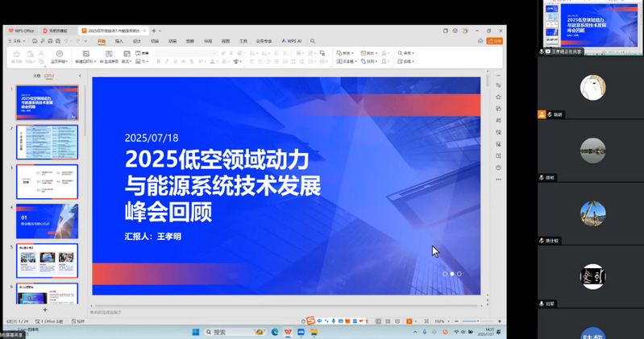The image size is (644, 339).
Task: Open the Insert ribbon tab
Action: click(x=119, y=40)
